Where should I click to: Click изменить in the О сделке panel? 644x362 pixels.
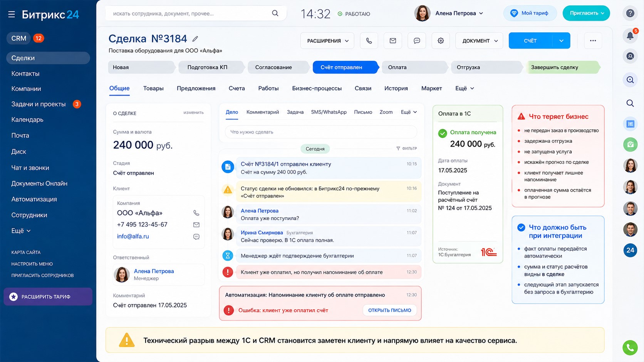tap(193, 113)
